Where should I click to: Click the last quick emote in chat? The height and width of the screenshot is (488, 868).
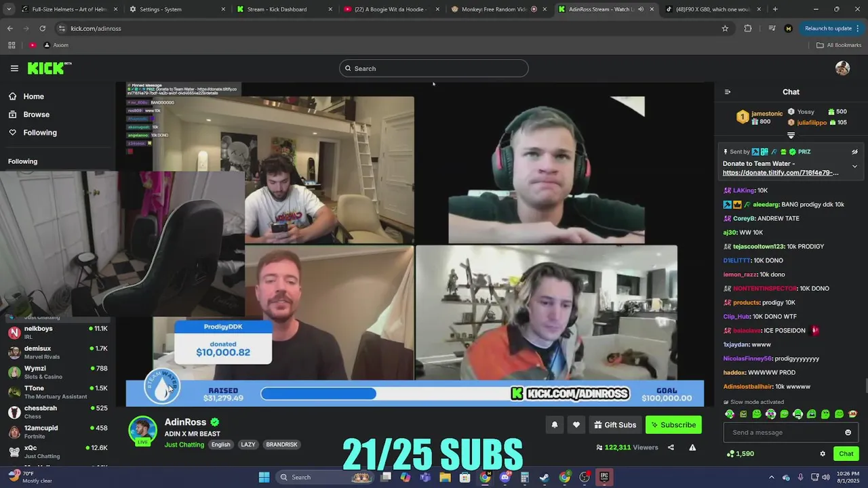853,414
